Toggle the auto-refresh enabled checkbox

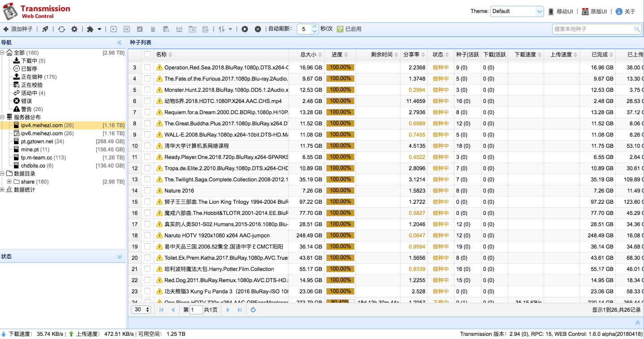point(340,29)
